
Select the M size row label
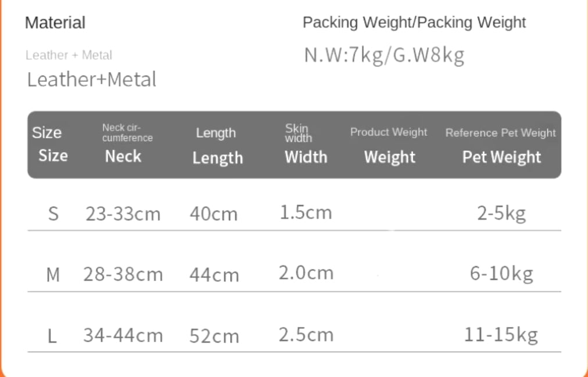click(53, 275)
